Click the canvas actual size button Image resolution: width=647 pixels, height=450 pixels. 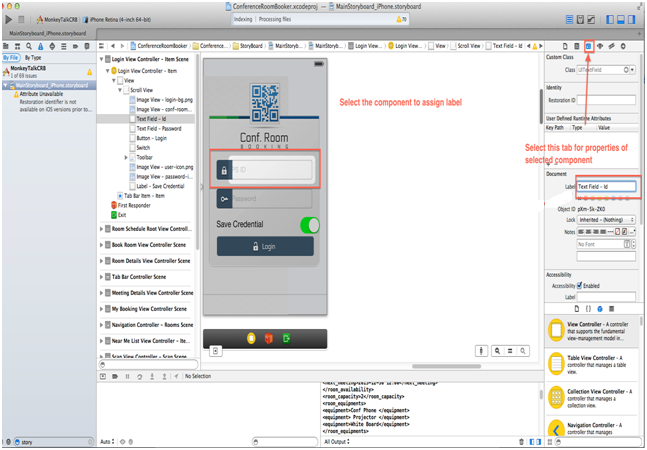510,351
